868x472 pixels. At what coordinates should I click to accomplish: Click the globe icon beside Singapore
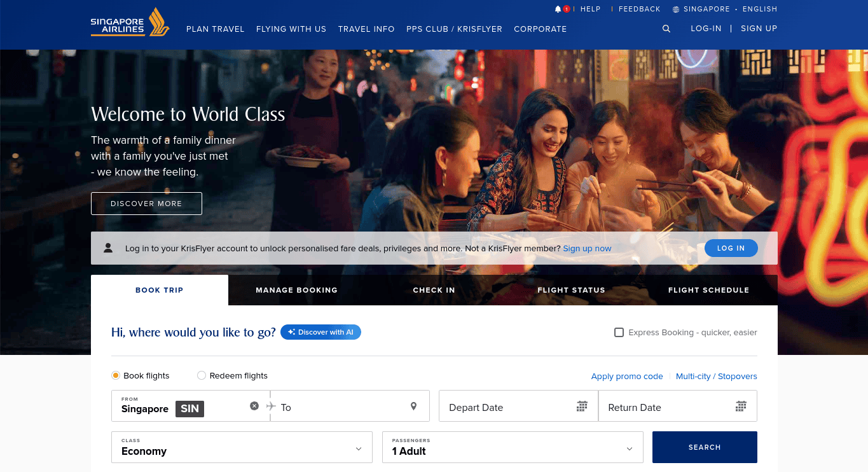tap(676, 10)
